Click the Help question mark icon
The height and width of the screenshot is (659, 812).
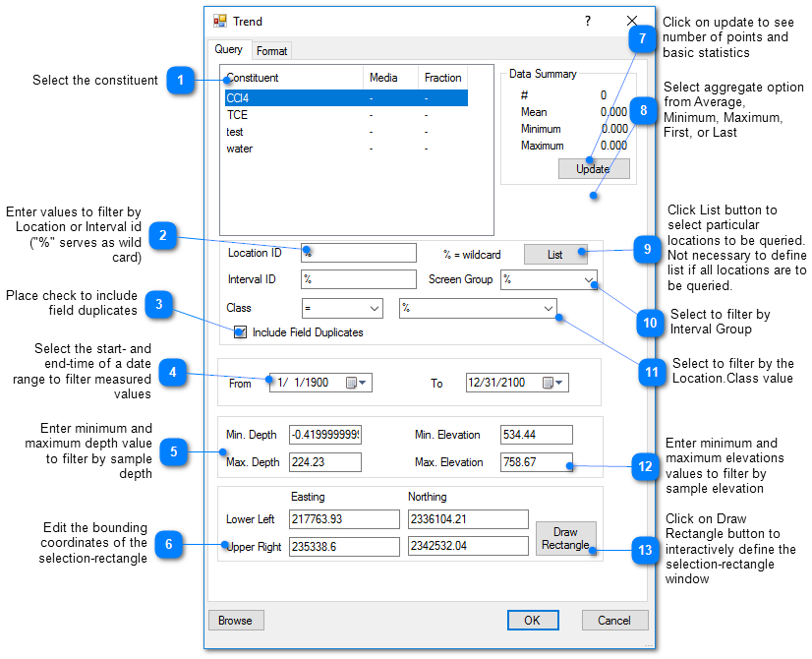click(x=587, y=21)
